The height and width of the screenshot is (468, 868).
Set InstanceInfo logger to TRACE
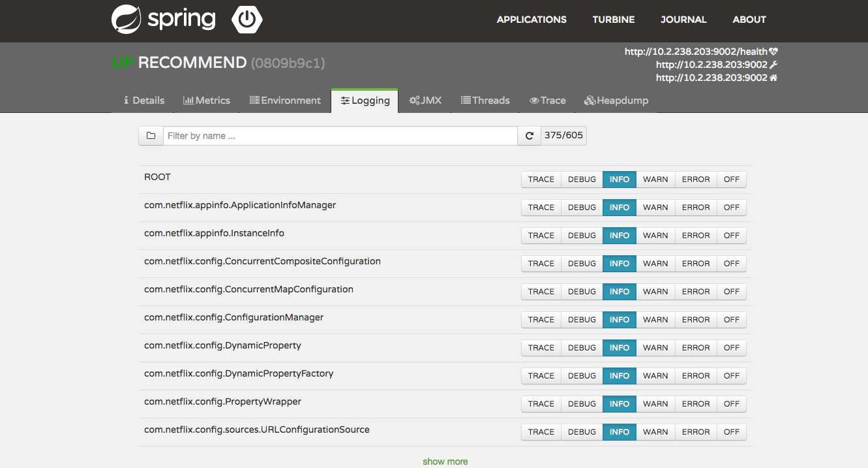tap(541, 236)
